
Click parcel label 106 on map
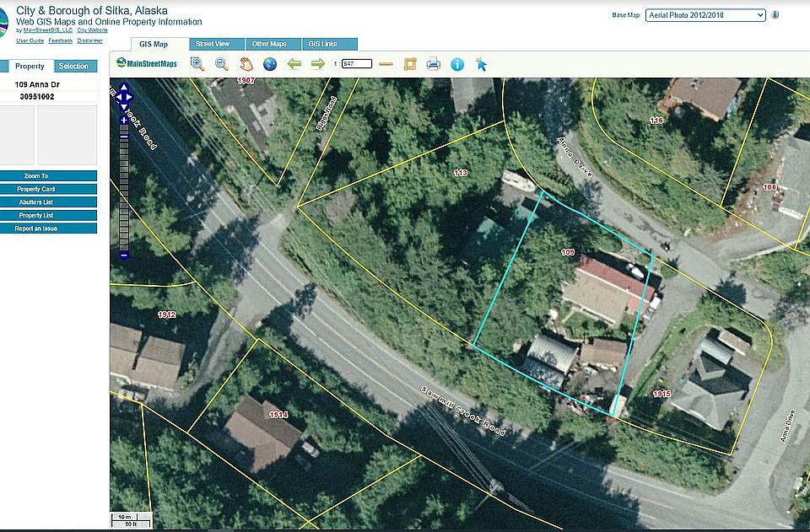[x=769, y=187]
